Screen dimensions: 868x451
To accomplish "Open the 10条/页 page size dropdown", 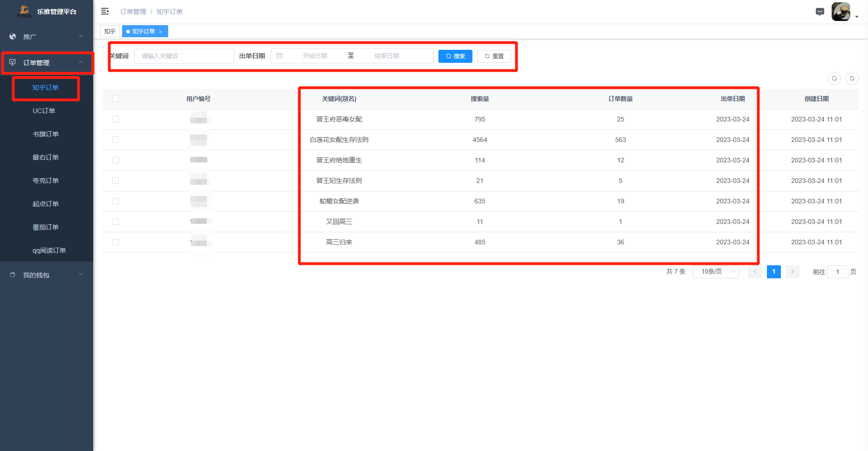I will point(715,272).
